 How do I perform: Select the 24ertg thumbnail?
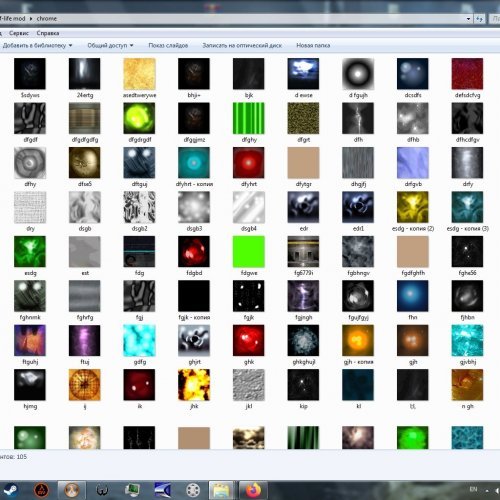click(x=85, y=74)
